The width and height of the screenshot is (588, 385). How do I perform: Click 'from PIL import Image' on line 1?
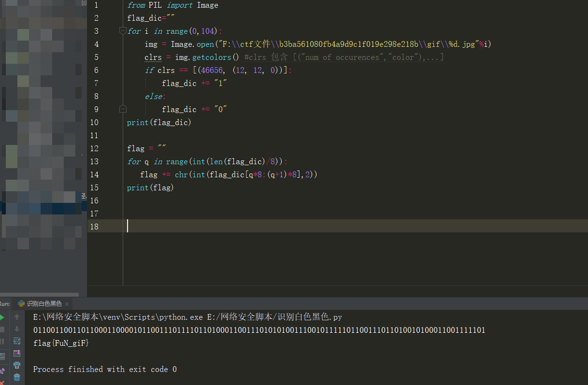coord(172,5)
